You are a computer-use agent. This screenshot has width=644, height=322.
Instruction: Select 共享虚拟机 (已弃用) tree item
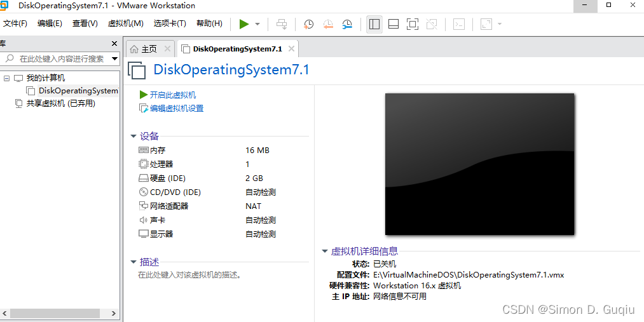click(x=61, y=104)
